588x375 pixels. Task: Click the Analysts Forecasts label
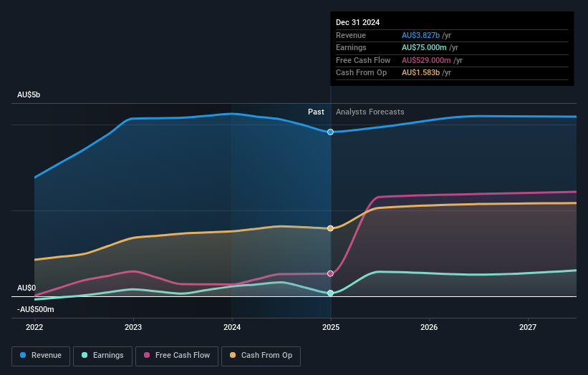click(x=370, y=112)
